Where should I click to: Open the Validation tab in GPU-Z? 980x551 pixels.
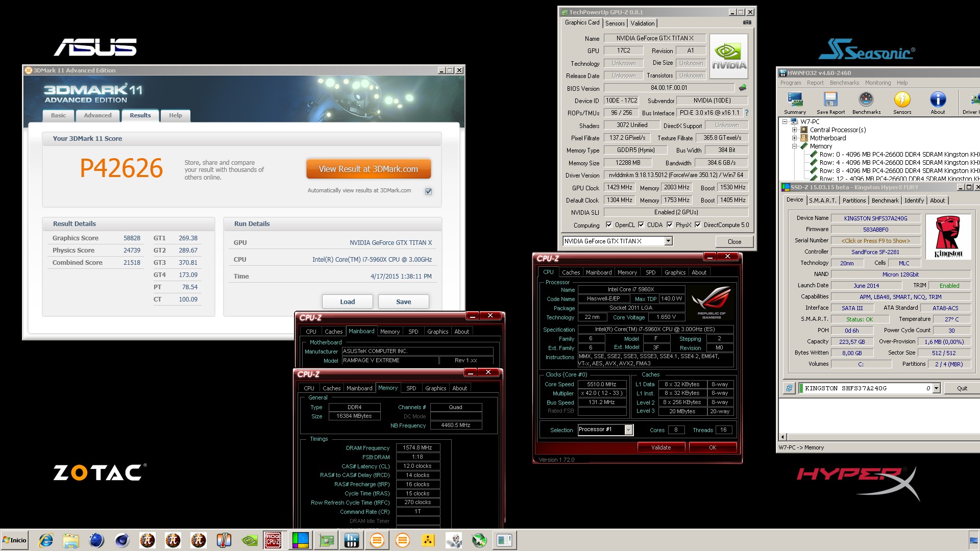[x=642, y=23]
